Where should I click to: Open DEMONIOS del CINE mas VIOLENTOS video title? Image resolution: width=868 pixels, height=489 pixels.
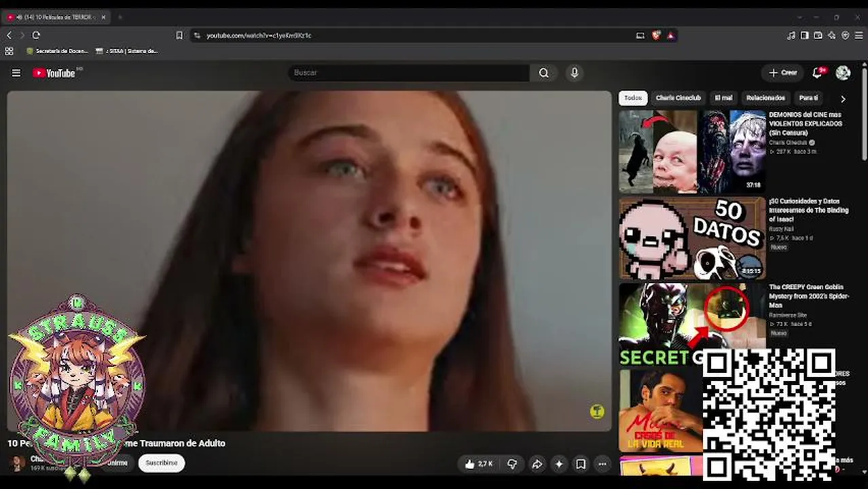[x=806, y=124]
